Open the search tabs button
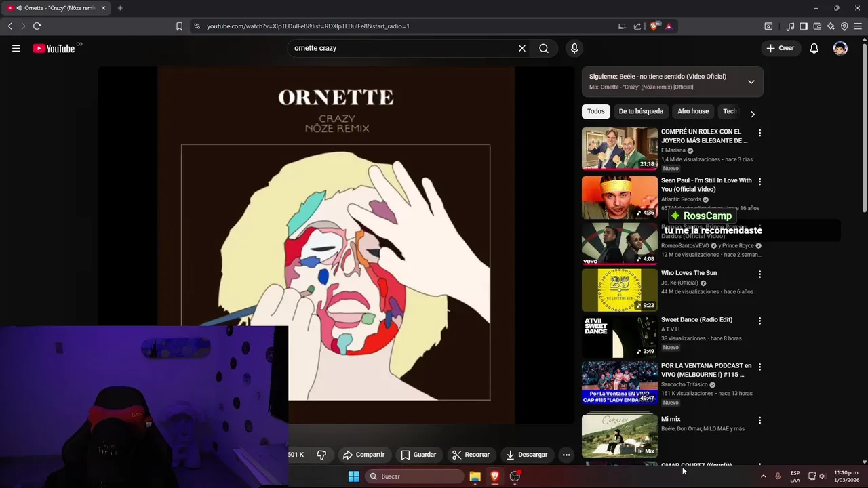 pyautogui.click(x=768, y=26)
